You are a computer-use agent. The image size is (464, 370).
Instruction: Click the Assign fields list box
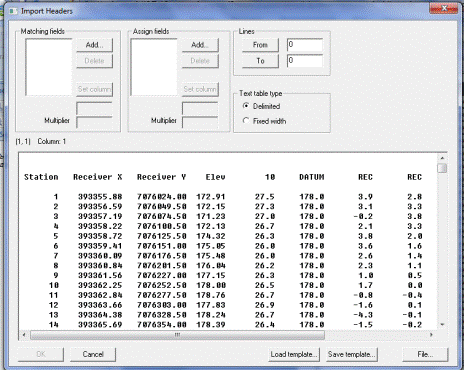154,67
